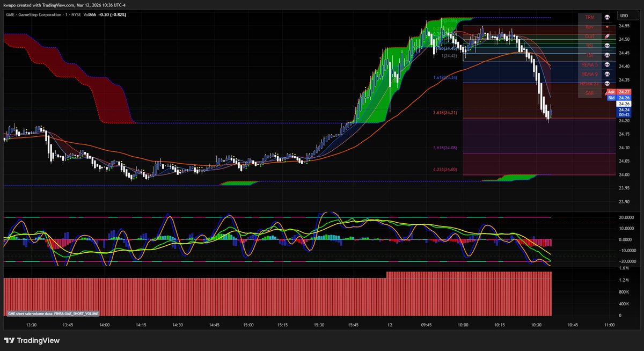Image resolution: width=644 pixels, height=351 pixels.
Task: Click the RSI row label in table
Action: coord(590,46)
